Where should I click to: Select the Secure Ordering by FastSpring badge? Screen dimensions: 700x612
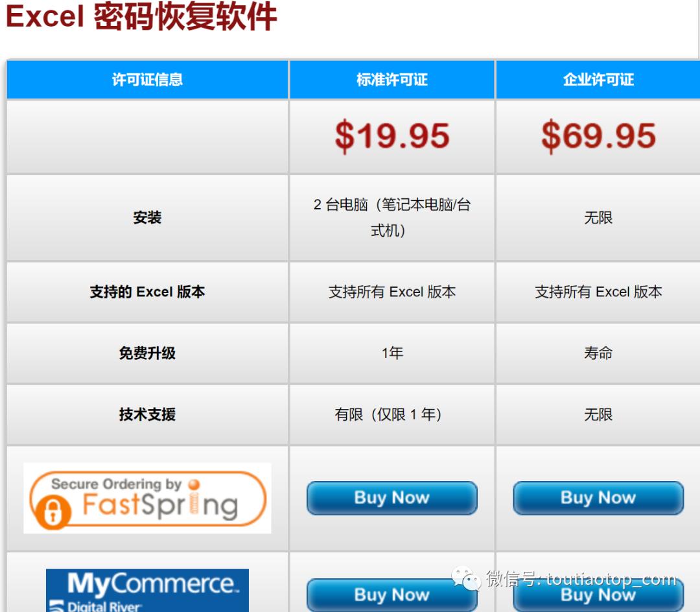pos(146,498)
